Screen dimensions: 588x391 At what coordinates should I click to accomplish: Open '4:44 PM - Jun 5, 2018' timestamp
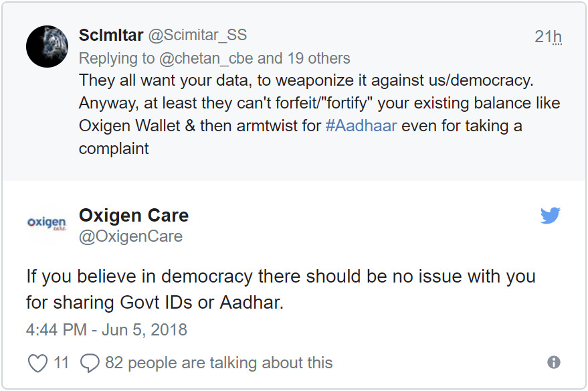click(x=107, y=330)
